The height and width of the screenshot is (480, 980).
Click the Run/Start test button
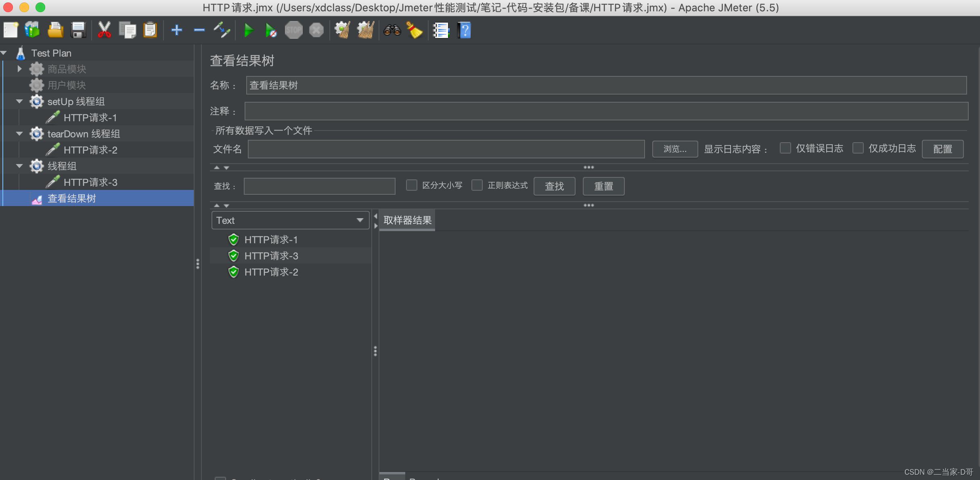pos(248,31)
